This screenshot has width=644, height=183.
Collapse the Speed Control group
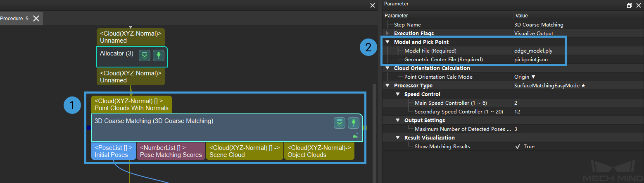[398, 94]
